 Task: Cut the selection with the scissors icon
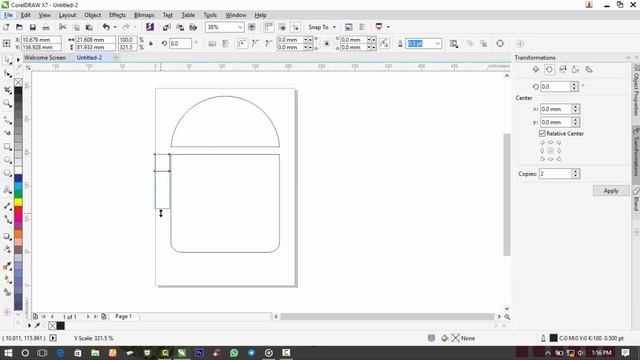point(62,27)
